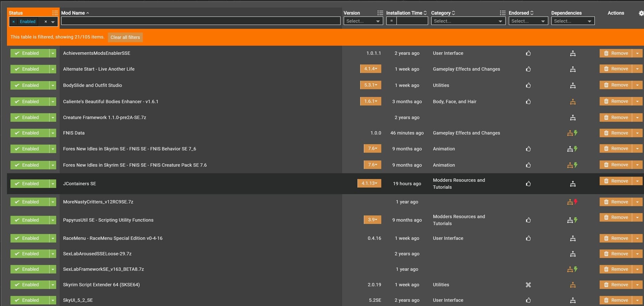Viewport: 644px width, 306px height.
Task: Disable Caliente's Beautiful Bodies Enhancer
Action: [x=30, y=102]
